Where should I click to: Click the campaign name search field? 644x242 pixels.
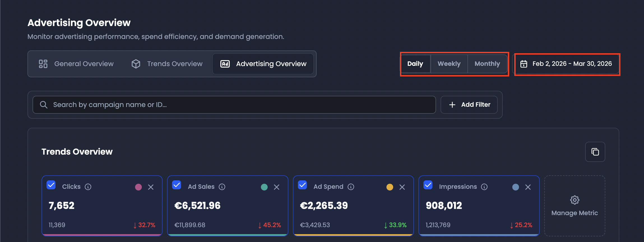point(234,105)
